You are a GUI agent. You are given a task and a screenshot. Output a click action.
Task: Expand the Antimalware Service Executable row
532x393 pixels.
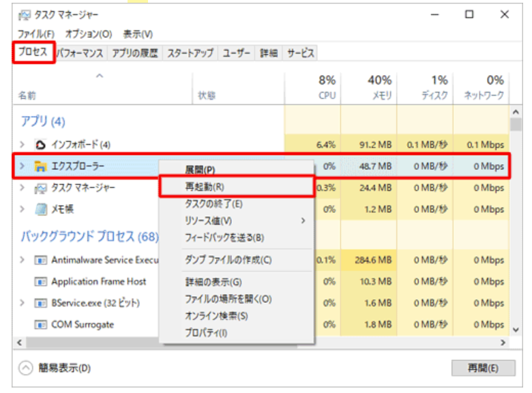(x=23, y=260)
